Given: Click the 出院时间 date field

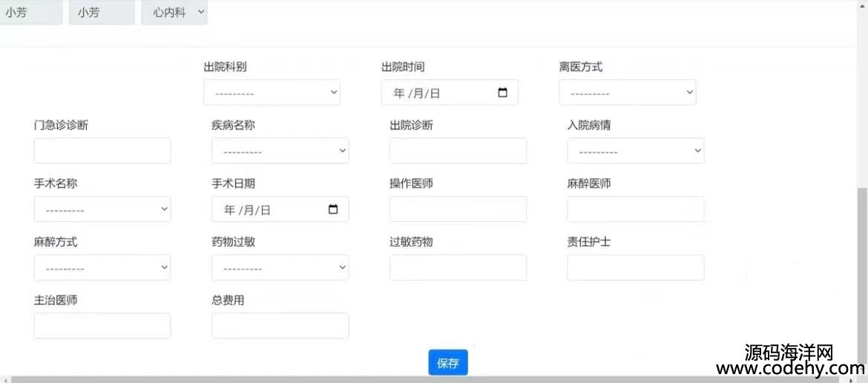Looking at the screenshot, I should pos(450,93).
